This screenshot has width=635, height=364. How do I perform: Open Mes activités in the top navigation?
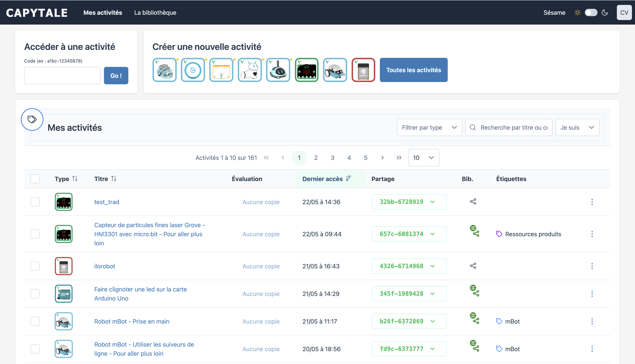[x=103, y=12]
